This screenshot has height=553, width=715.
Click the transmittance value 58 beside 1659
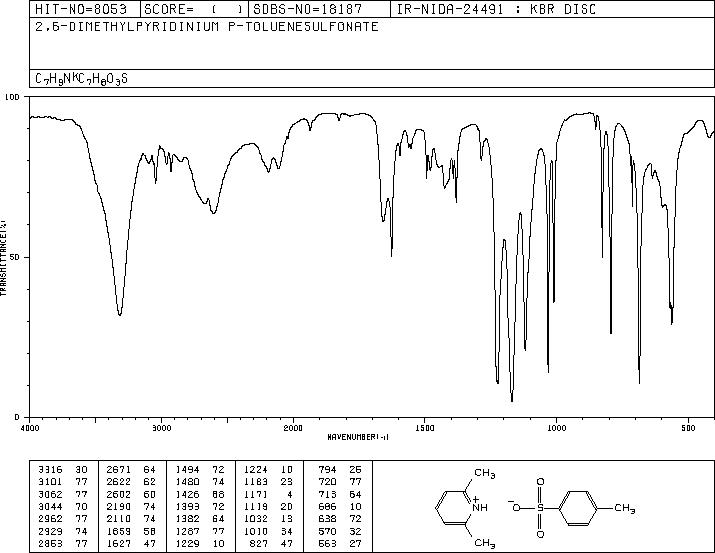click(150, 532)
